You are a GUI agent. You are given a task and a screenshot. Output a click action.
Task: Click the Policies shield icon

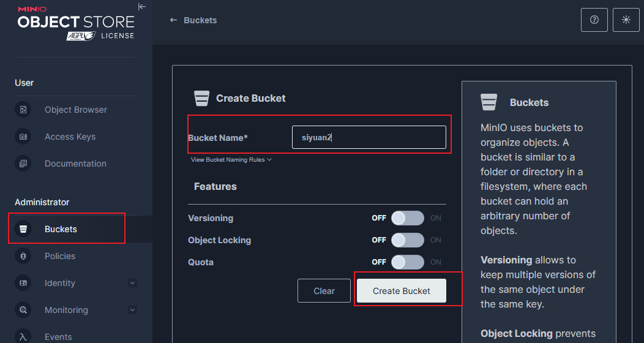23,256
